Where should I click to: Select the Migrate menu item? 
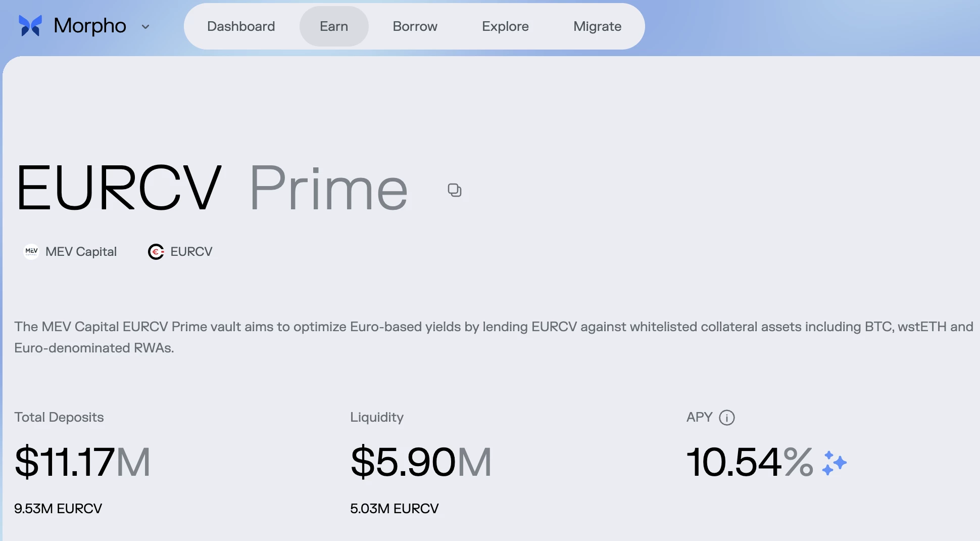(x=597, y=26)
